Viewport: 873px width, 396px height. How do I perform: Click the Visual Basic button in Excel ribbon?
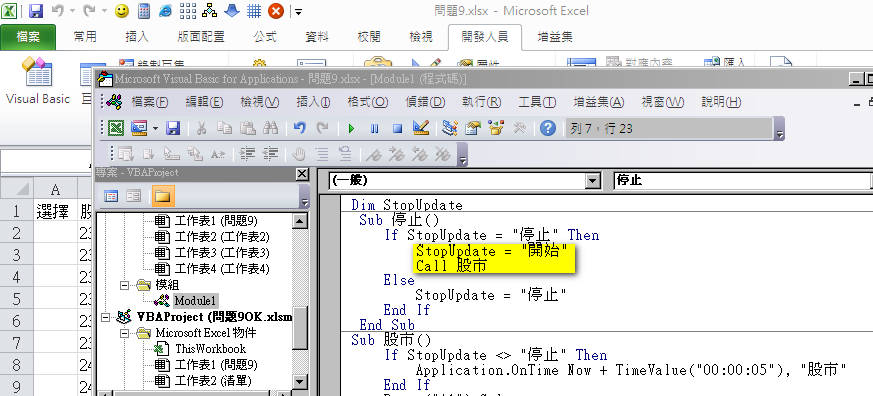click(x=37, y=81)
